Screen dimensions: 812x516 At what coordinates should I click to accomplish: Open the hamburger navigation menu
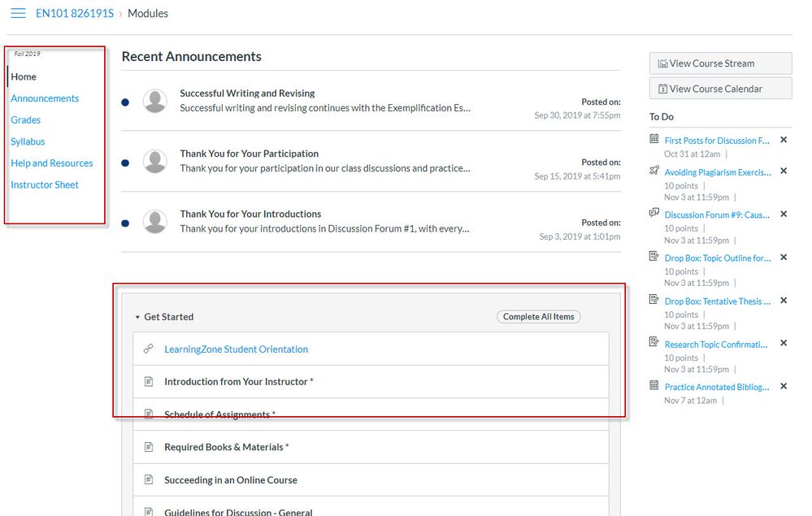18,13
